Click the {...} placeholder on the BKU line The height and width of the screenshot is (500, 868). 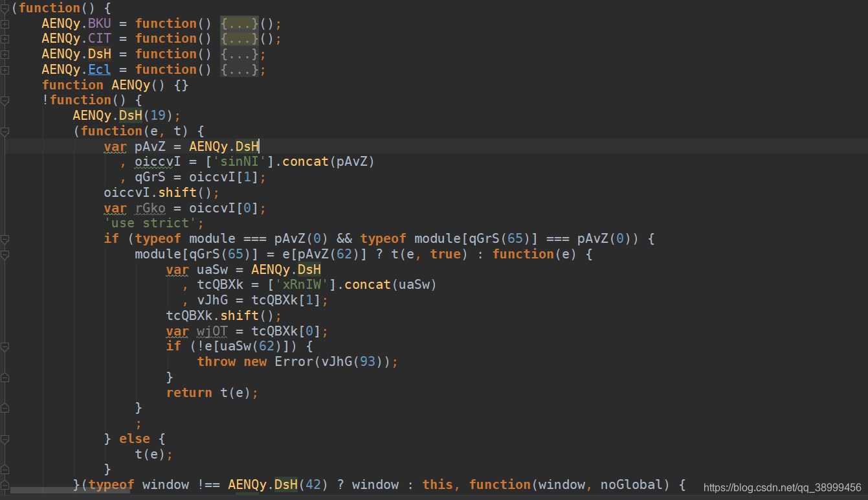(239, 23)
